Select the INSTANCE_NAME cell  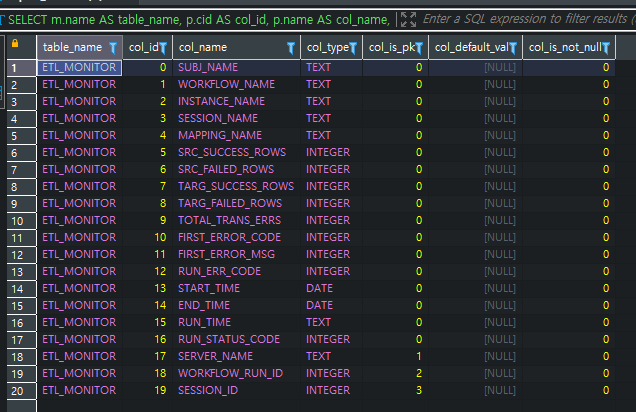236,101
